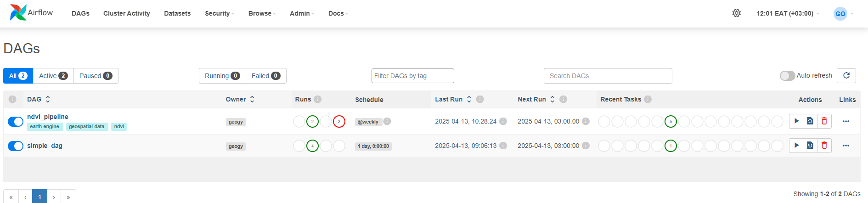Open the Airflow logo home
Image resolution: width=868 pixels, height=203 pixels.
[31, 13]
